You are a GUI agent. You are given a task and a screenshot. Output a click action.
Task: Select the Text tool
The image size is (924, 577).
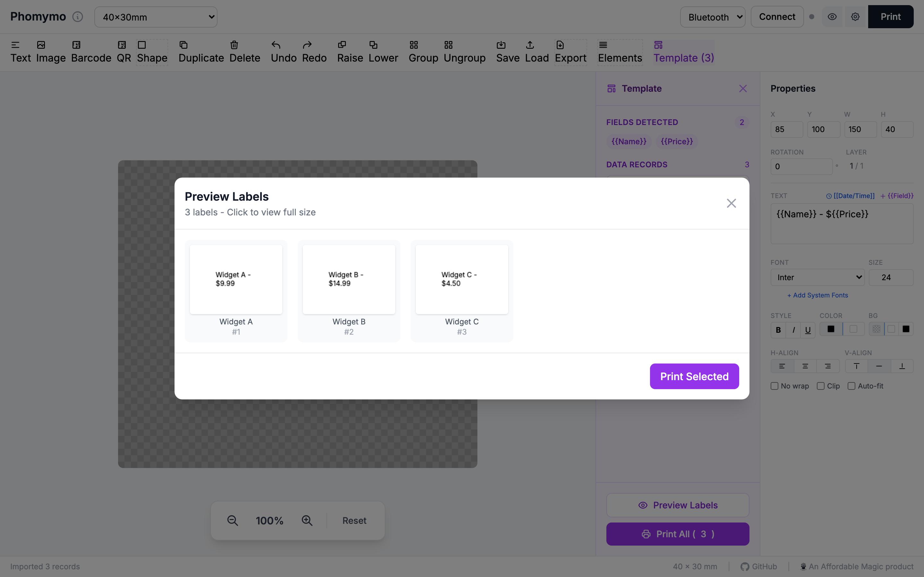pos(21,52)
